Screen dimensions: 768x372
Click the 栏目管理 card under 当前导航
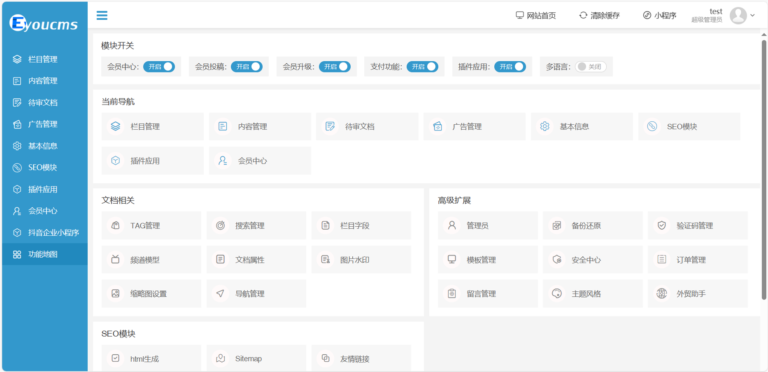click(152, 126)
